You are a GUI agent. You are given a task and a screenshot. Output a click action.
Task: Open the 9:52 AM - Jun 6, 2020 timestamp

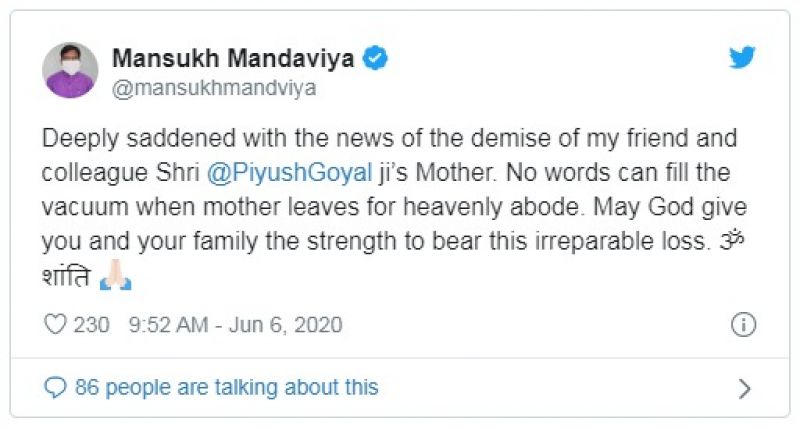(x=236, y=325)
